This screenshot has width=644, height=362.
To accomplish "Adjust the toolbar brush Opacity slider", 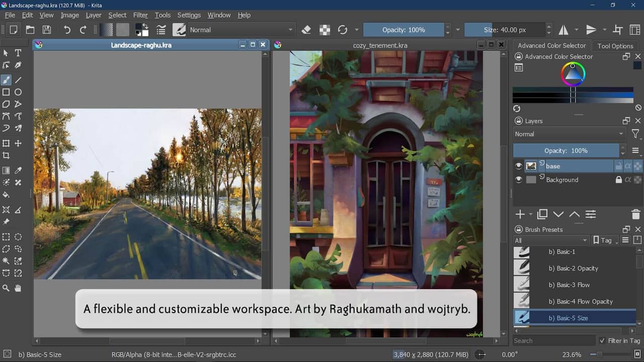I will [x=404, y=30].
